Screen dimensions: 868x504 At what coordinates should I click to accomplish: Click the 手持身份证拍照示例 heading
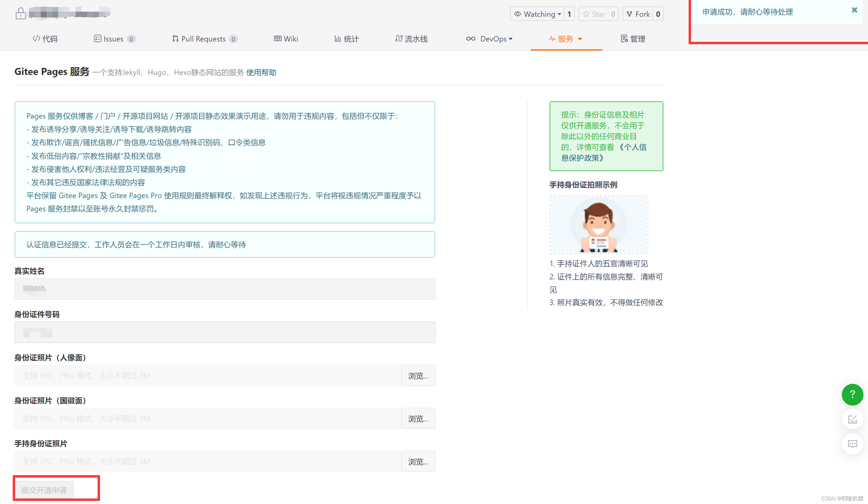click(x=583, y=185)
